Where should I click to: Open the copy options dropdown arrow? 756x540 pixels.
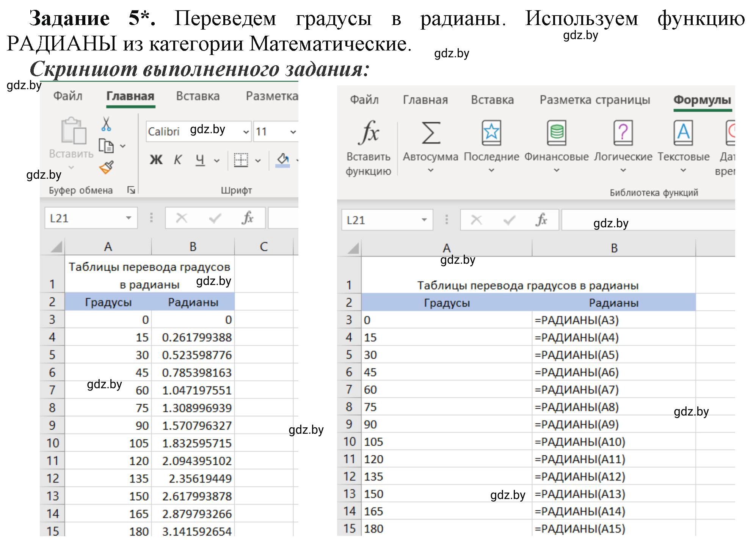tap(123, 146)
